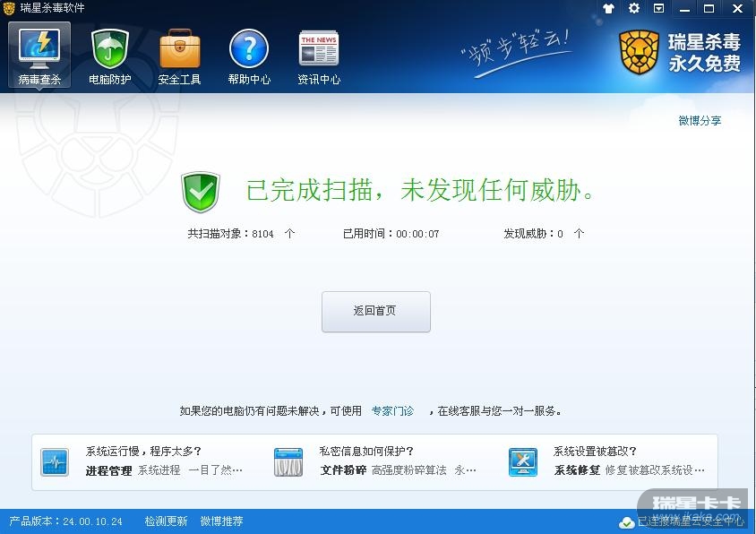Open 系统修复 system repair text link
The width and height of the screenshot is (756, 534).
coord(577,470)
